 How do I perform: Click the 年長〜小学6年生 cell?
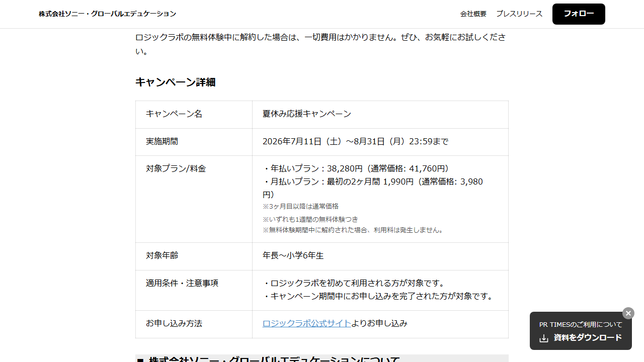click(380, 256)
